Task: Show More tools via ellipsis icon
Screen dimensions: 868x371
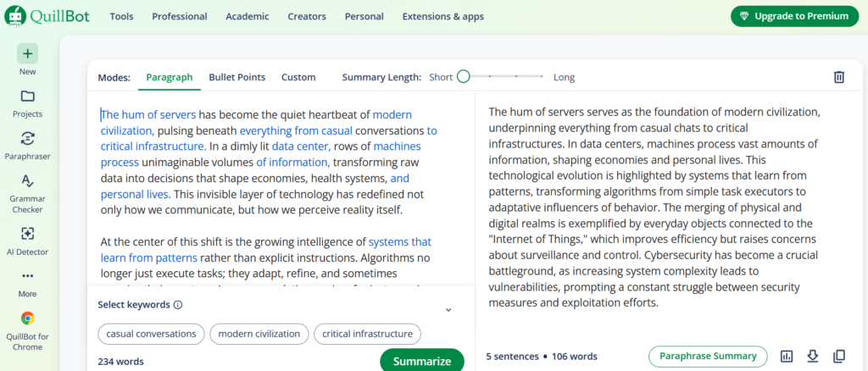Action: click(x=27, y=275)
